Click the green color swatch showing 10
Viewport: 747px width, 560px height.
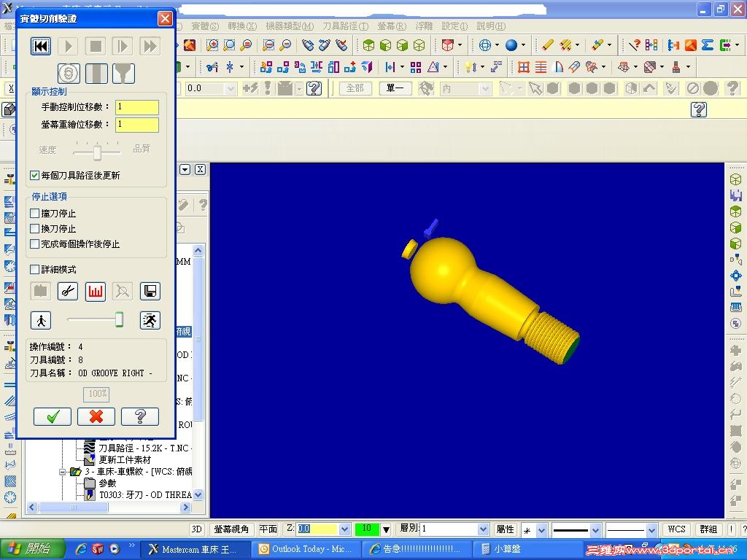point(367,529)
